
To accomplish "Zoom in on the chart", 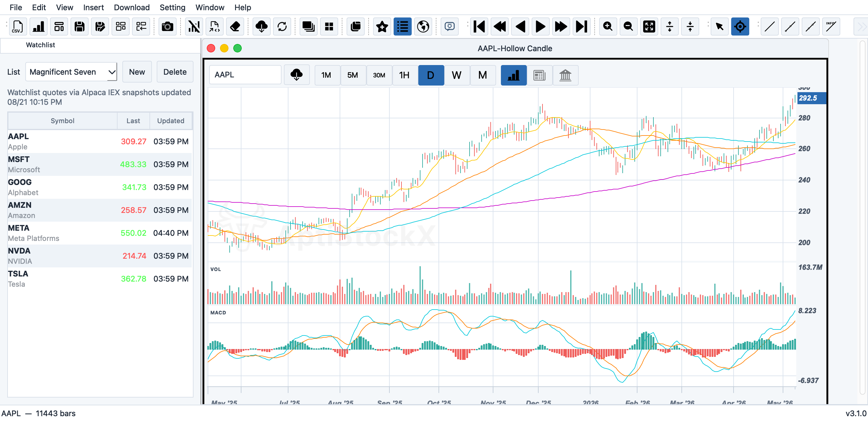I will pos(608,27).
